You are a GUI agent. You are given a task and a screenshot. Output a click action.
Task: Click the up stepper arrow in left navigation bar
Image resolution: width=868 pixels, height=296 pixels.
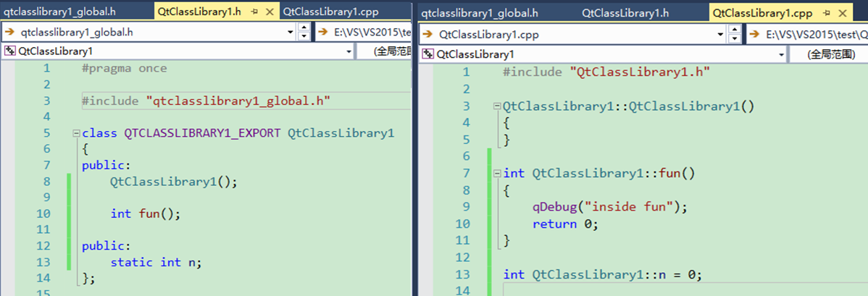click(x=304, y=28)
